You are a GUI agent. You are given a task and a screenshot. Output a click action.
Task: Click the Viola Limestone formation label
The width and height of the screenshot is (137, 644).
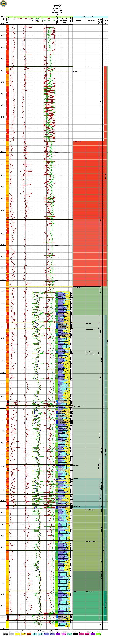(x=90, y=592)
